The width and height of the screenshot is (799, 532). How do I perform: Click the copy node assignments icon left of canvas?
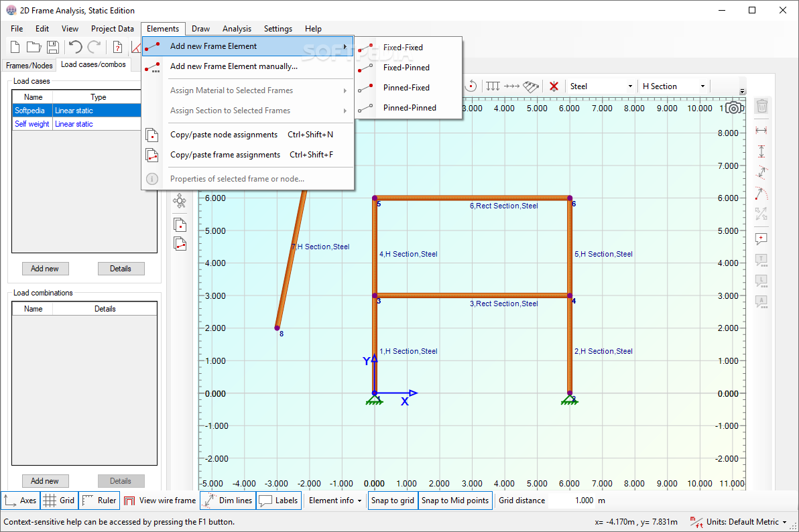pos(180,224)
